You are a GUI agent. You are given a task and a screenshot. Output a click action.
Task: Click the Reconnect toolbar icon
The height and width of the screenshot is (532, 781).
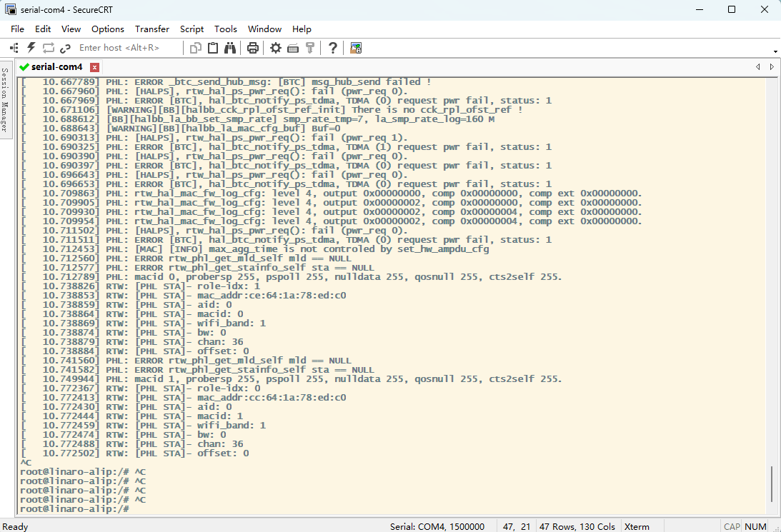(x=49, y=48)
